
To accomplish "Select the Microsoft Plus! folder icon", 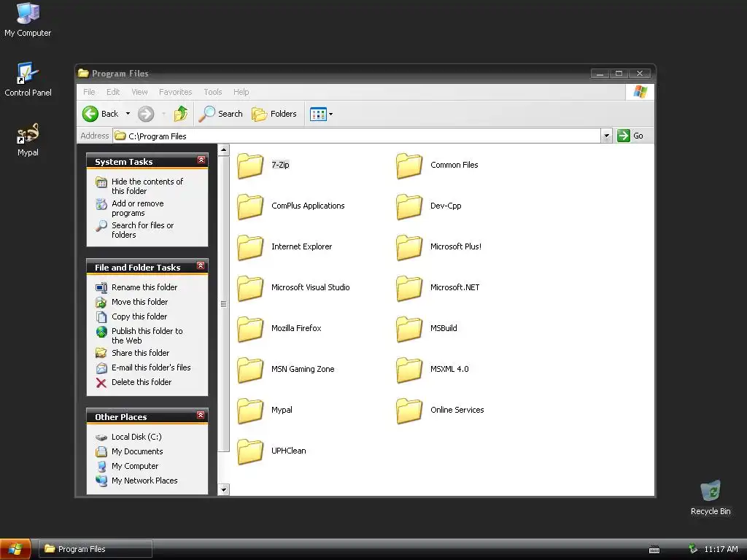I will [409, 247].
